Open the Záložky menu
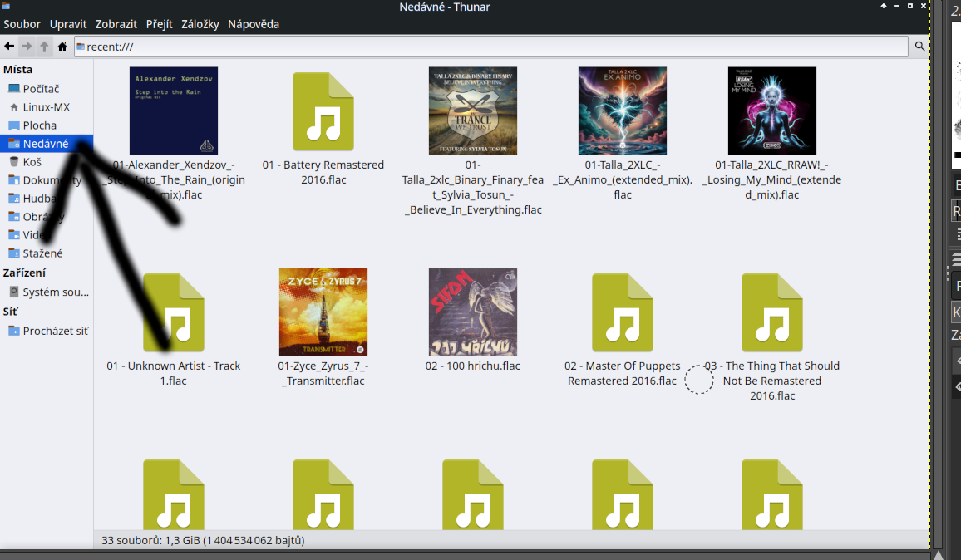 200,24
